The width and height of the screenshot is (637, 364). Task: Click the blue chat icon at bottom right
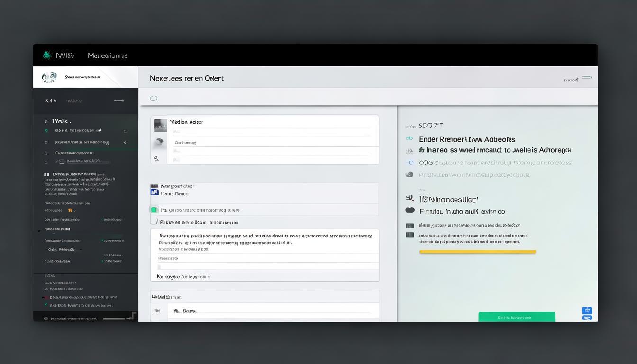coord(587,310)
